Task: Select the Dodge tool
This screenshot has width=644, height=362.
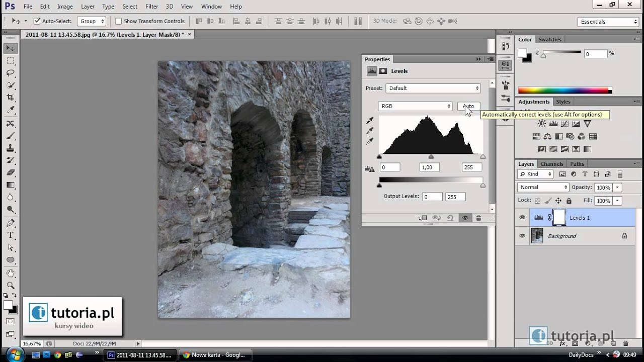Action: click(11, 210)
